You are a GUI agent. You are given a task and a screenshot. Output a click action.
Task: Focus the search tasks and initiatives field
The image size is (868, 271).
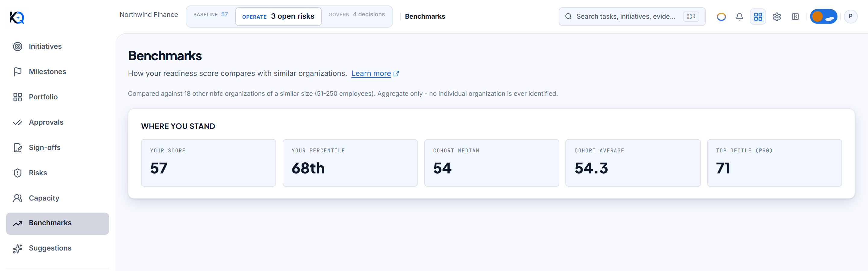(x=632, y=17)
